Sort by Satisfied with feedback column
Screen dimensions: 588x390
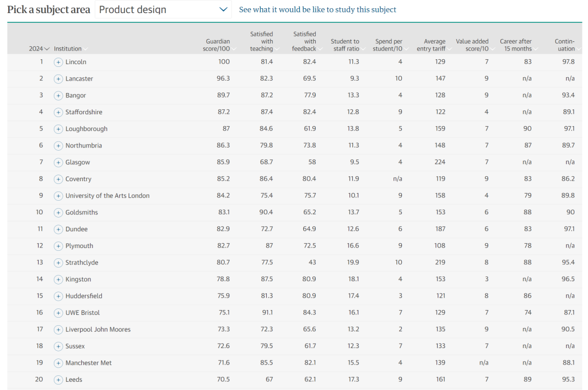coord(307,41)
